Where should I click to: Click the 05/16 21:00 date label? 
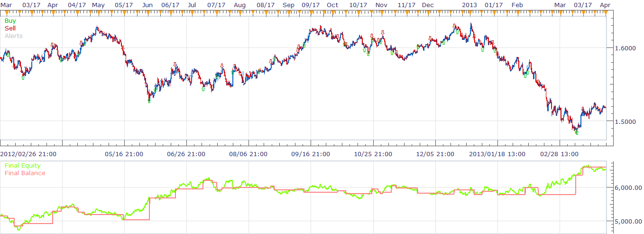[124, 154]
